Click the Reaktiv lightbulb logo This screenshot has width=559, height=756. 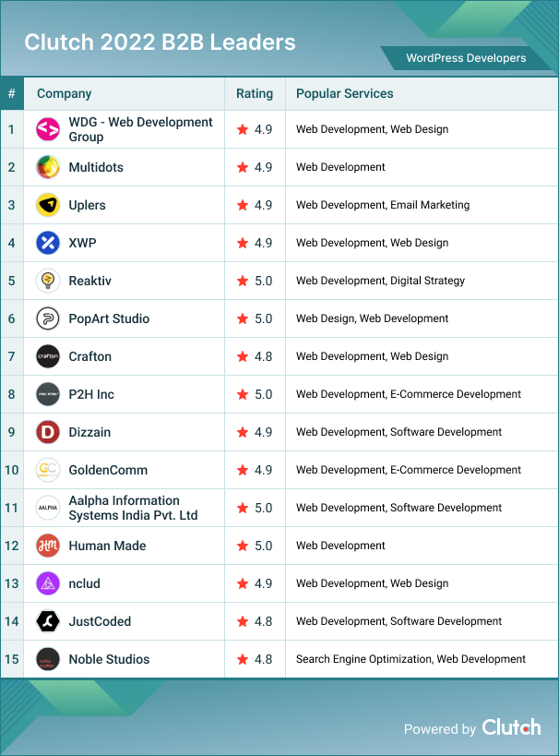point(48,281)
